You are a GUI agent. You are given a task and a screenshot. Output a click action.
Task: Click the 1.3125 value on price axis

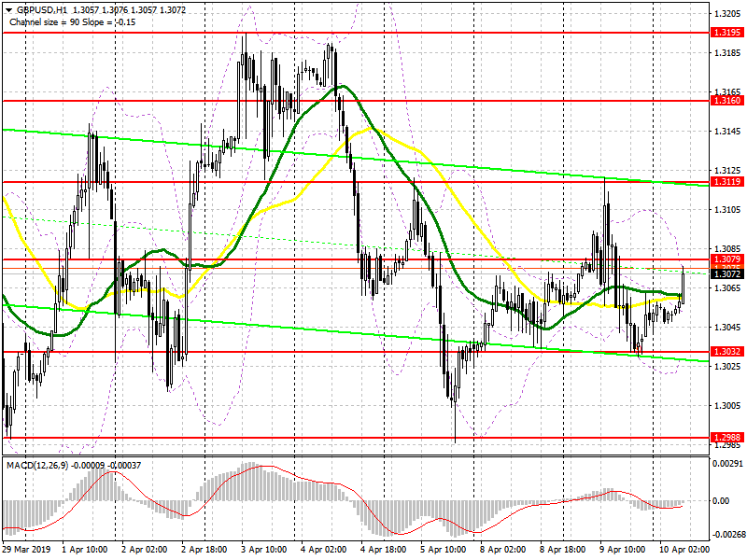(727, 171)
